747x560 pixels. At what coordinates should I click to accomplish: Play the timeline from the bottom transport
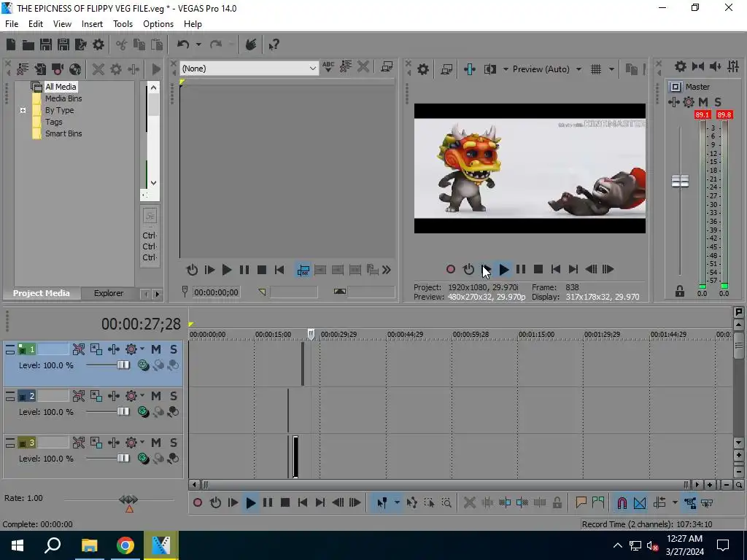(x=251, y=503)
